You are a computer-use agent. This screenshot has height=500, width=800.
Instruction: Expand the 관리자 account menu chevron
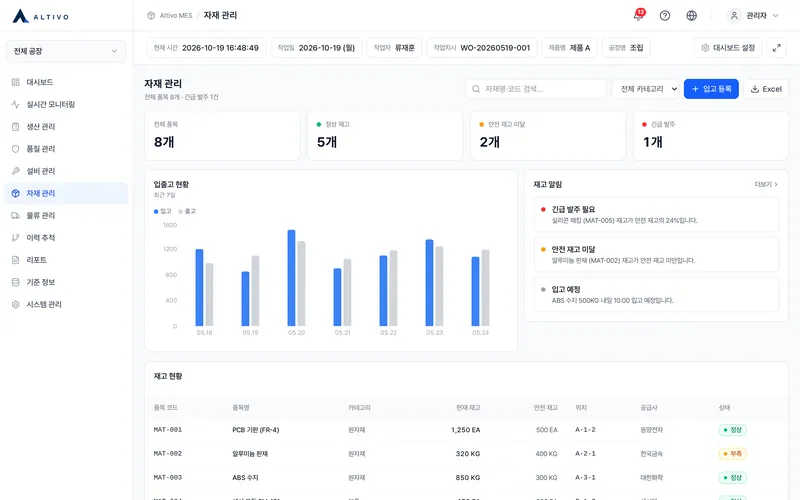776,16
